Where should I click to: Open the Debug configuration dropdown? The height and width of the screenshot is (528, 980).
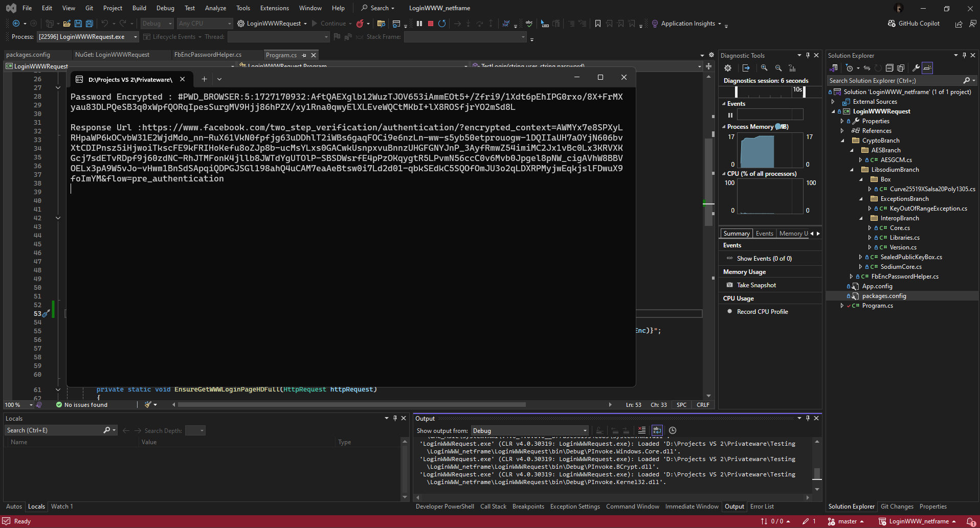158,24
